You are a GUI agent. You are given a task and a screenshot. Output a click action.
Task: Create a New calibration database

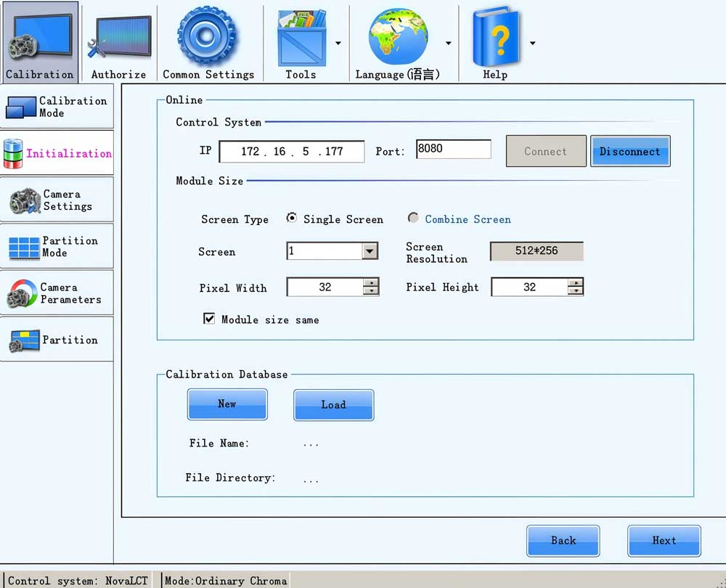pos(227,404)
